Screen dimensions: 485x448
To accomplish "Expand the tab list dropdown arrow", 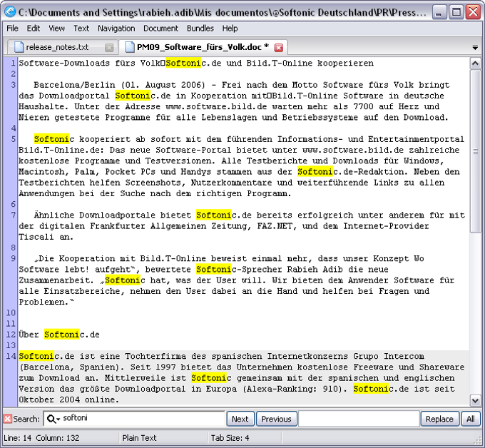I will [x=475, y=48].
